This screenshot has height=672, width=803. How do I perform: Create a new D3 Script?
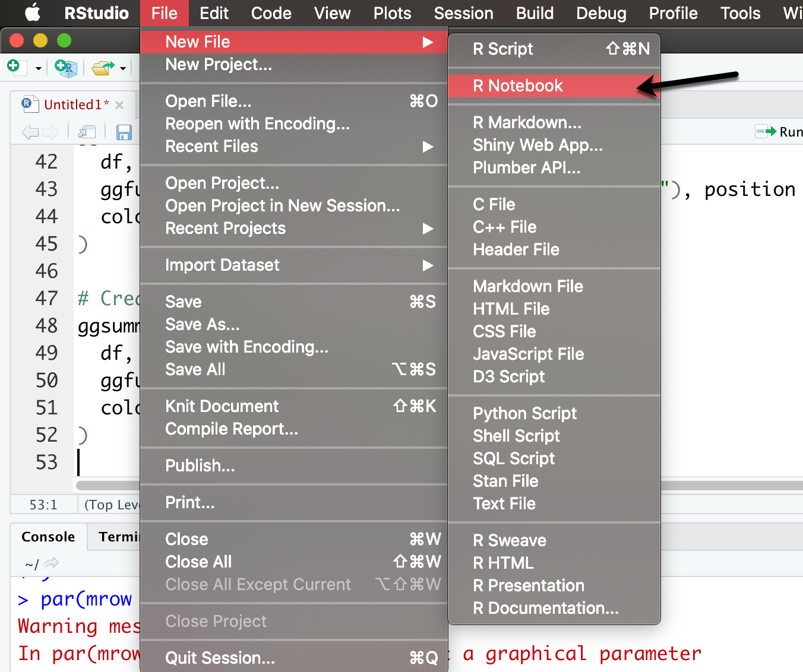coord(554,376)
